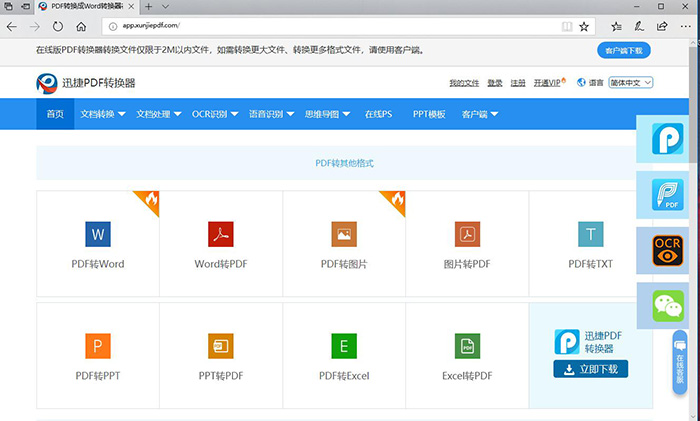Open the 简体中文 language dropdown
This screenshot has width=700, height=421.
pos(631,83)
